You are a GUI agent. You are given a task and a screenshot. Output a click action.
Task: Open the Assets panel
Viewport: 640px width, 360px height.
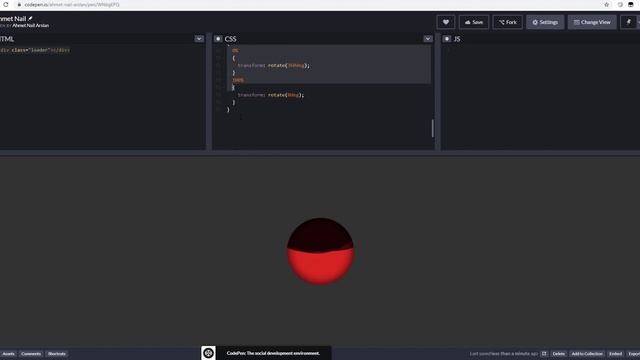click(x=8, y=354)
